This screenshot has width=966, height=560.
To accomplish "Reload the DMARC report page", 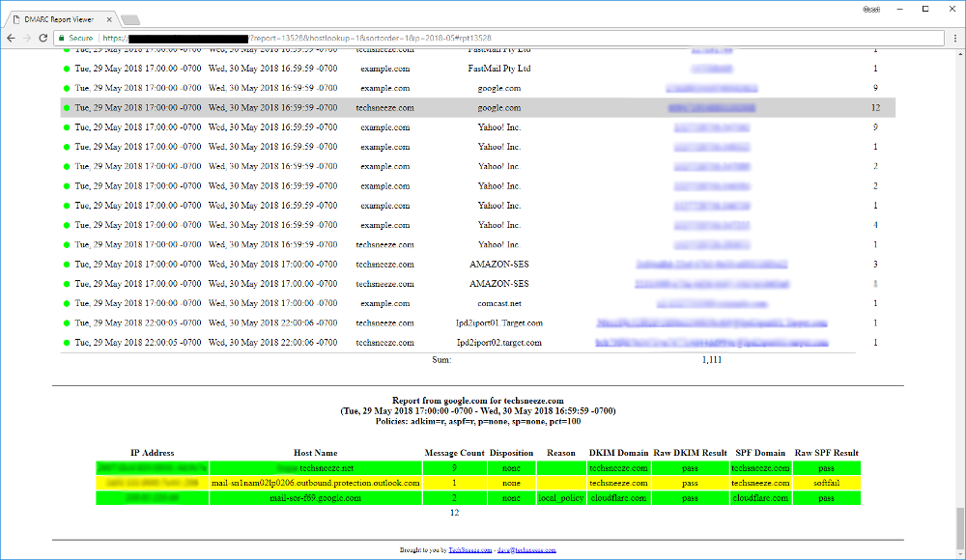I will tap(43, 39).
